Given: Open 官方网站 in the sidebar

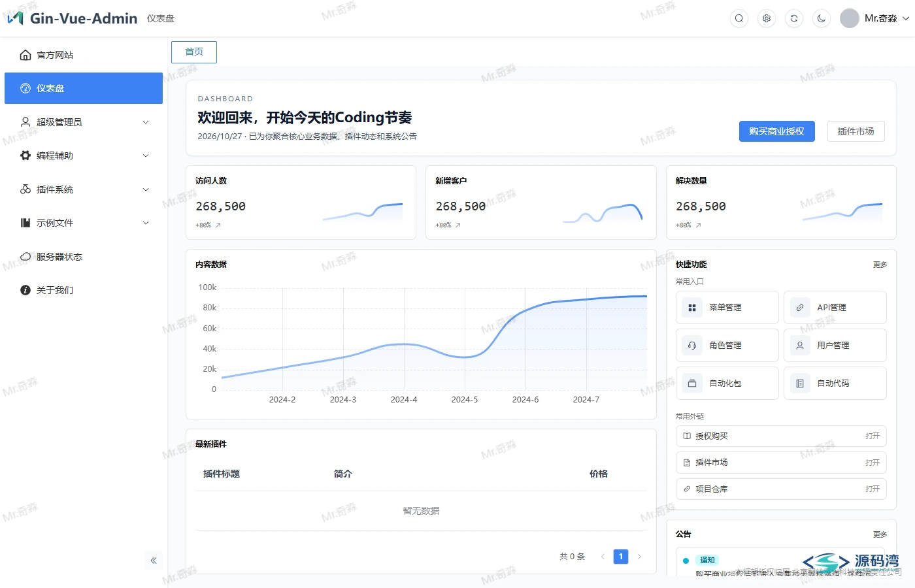Looking at the screenshot, I should click(84, 55).
